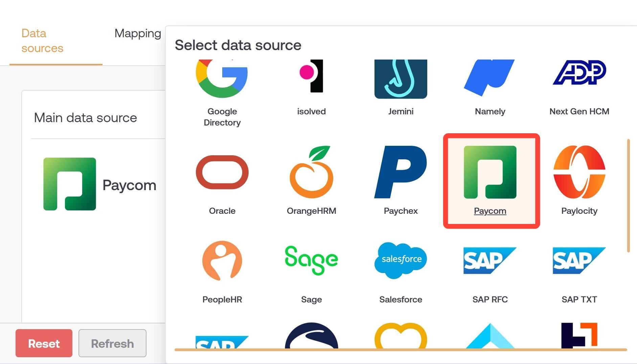Pick the Jemini data source icon
The height and width of the screenshot is (364, 637).
click(401, 79)
